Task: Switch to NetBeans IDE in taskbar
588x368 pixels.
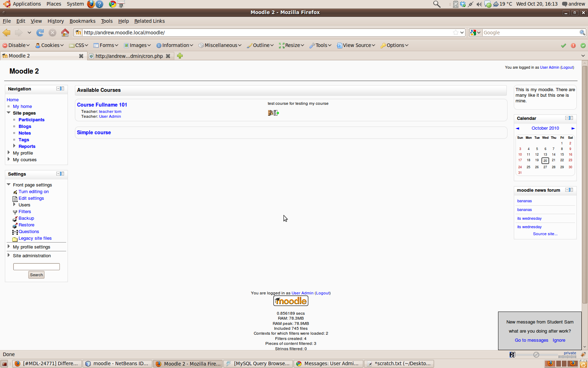Action: [118, 364]
